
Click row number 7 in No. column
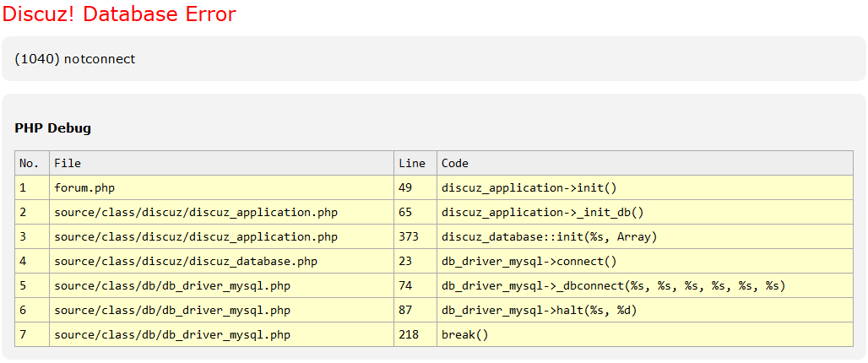pos(32,335)
